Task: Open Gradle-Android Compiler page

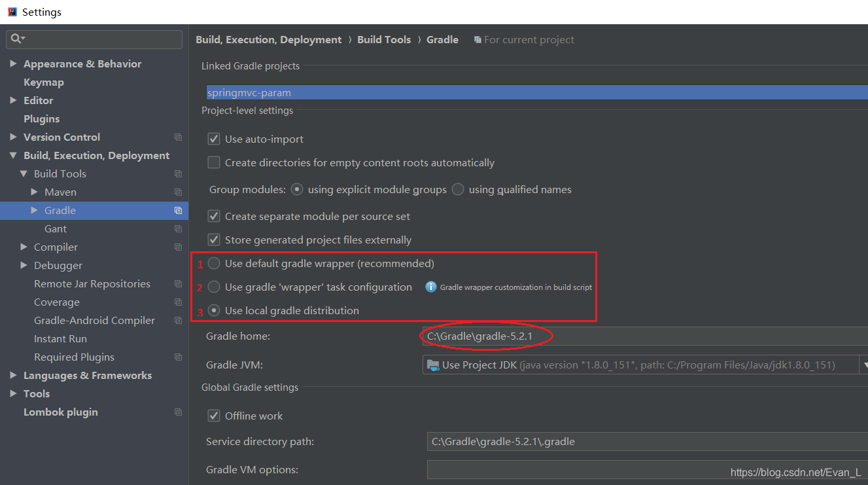Action: coord(94,320)
